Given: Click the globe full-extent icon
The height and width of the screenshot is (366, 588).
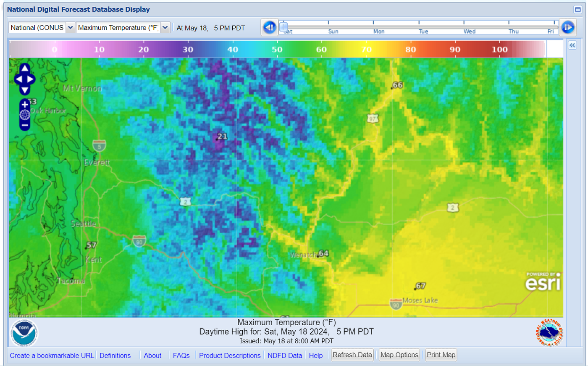Looking at the screenshot, I should (25, 115).
